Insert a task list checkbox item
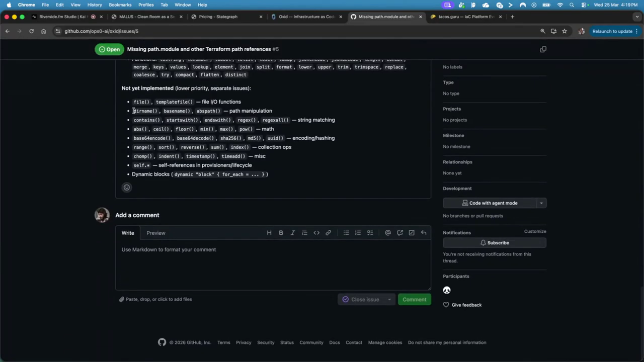The image size is (644, 362). [370, 233]
